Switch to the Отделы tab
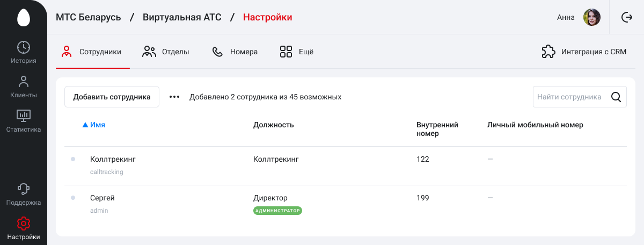The height and width of the screenshot is (245, 644). point(165,52)
